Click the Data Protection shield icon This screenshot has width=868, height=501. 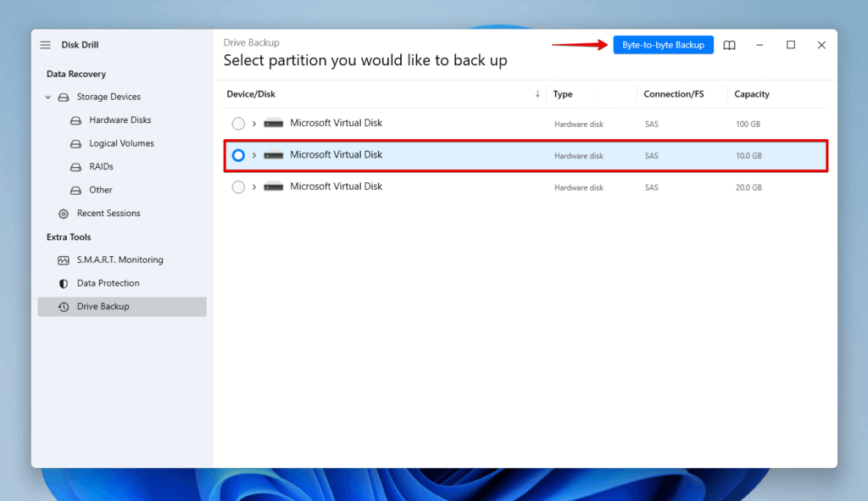point(62,283)
